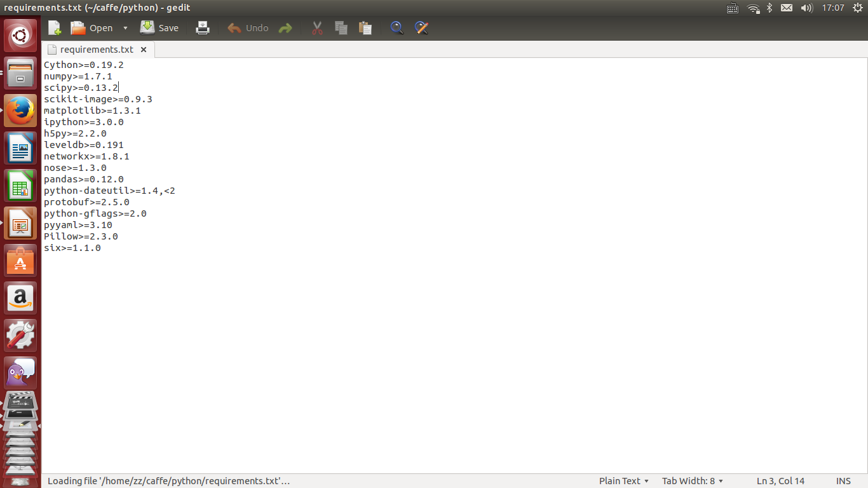Screen dimensions: 868x488
Task: Toggle the INS insert mode indicator
Action: 843,481
